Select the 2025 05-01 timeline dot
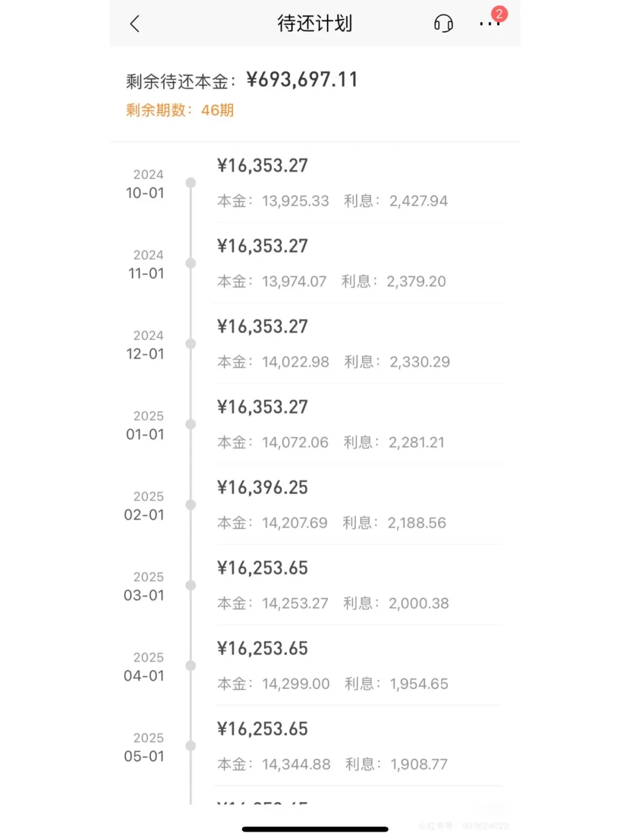 point(191,746)
